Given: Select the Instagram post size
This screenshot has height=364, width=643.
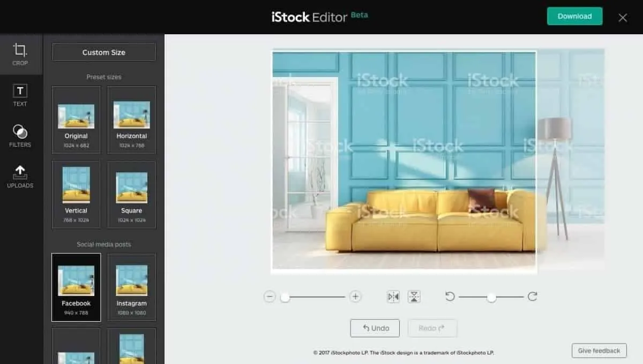Looking at the screenshot, I should (x=132, y=287).
